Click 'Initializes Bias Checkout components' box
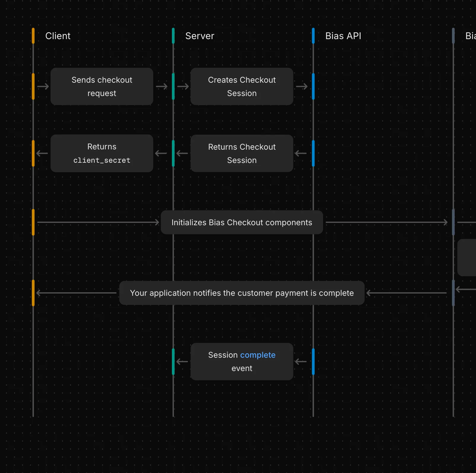 (x=242, y=222)
